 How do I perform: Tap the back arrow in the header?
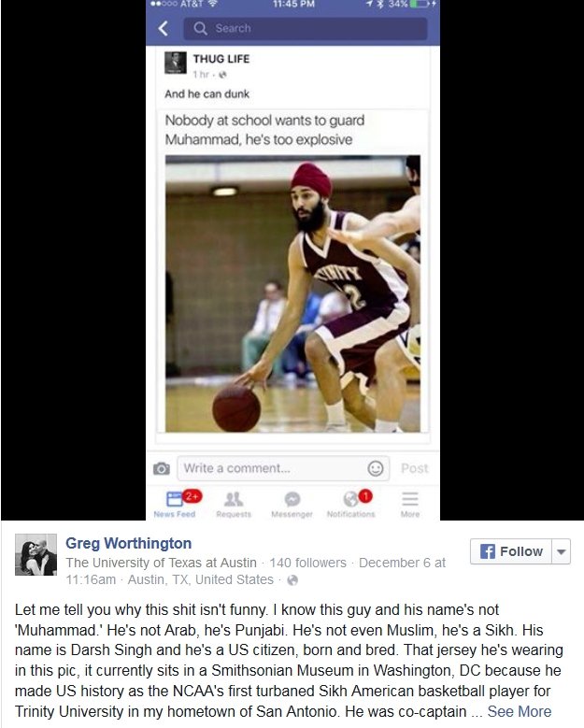[163, 29]
